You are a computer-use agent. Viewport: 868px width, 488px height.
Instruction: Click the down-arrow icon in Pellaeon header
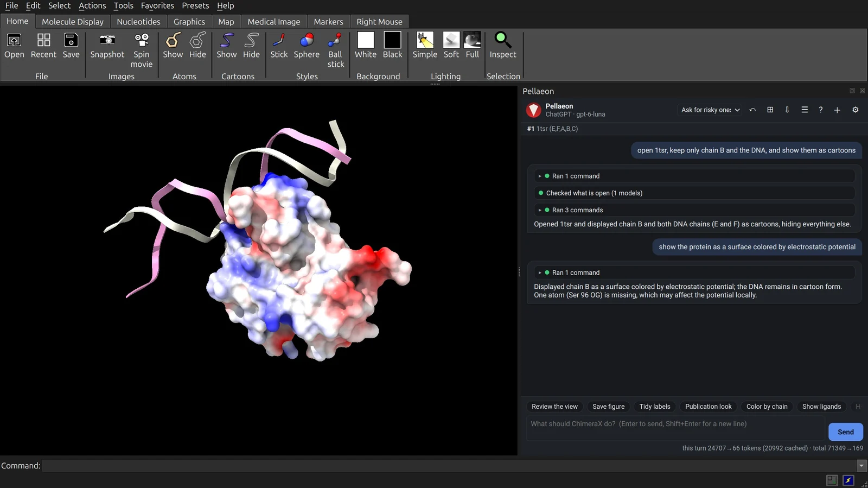787,110
